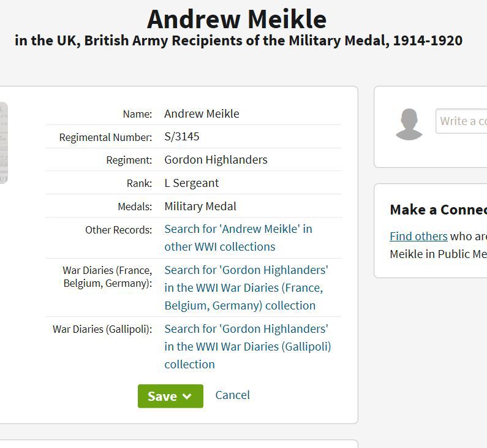Screen dimensions: 487x448
Task: Open Gallipoli War Diaries search link
Action: (x=247, y=346)
